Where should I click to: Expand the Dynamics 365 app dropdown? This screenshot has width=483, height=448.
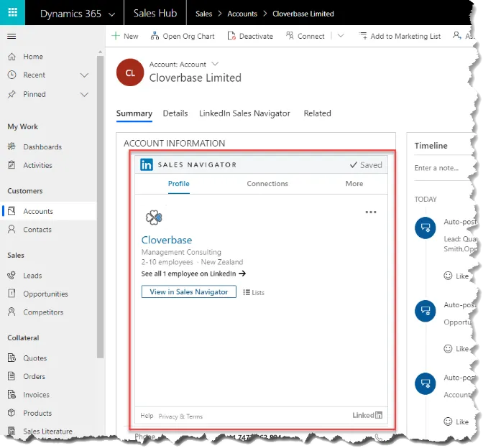[x=111, y=14]
